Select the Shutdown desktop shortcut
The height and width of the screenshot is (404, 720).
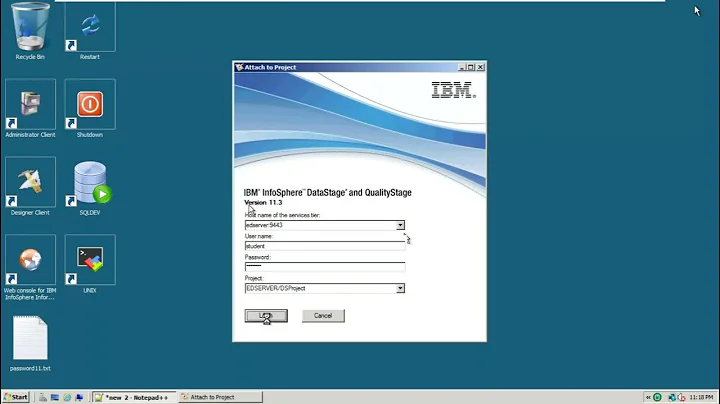(x=90, y=104)
